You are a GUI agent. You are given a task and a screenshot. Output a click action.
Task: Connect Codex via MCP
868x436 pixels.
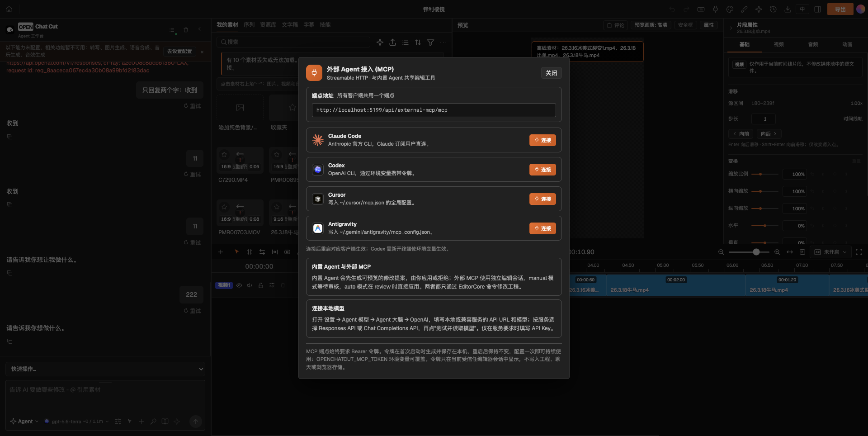(542, 170)
